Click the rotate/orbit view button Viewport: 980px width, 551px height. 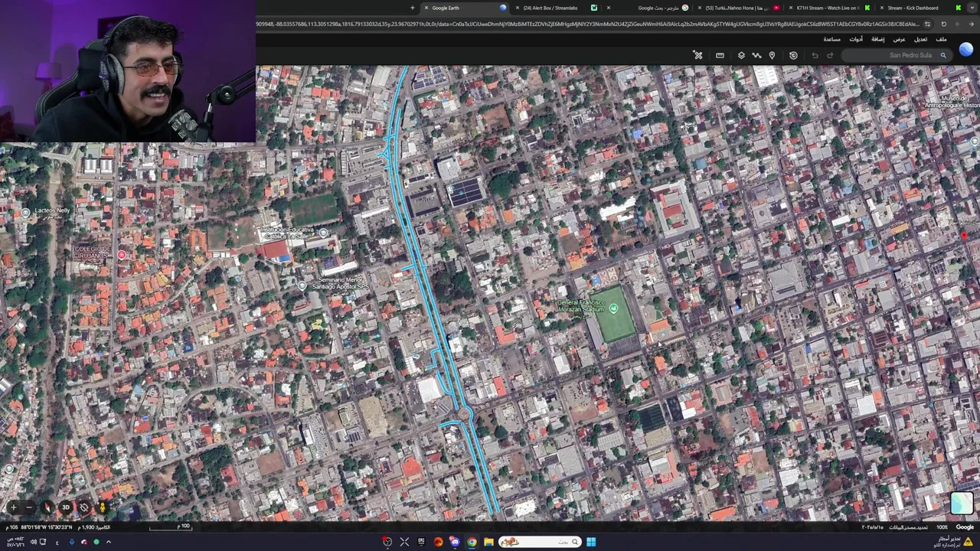tap(84, 507)
